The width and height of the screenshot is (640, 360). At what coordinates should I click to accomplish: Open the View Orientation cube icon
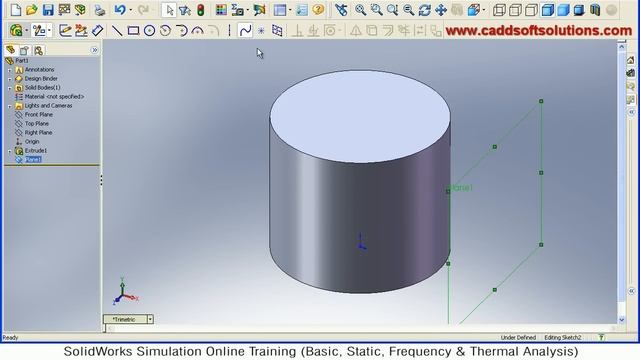pyautogui.click(x=473, y=10)
